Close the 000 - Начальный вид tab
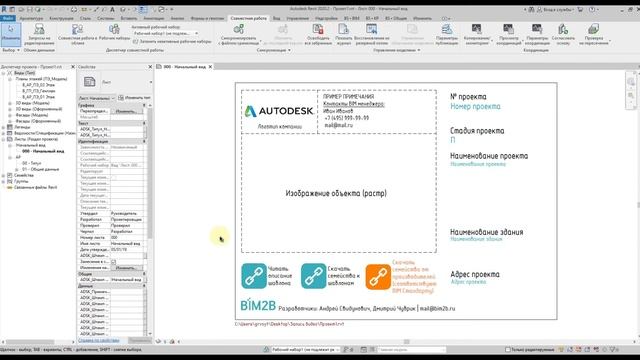This screenshot has width=640, height=360. click(211, 67)
